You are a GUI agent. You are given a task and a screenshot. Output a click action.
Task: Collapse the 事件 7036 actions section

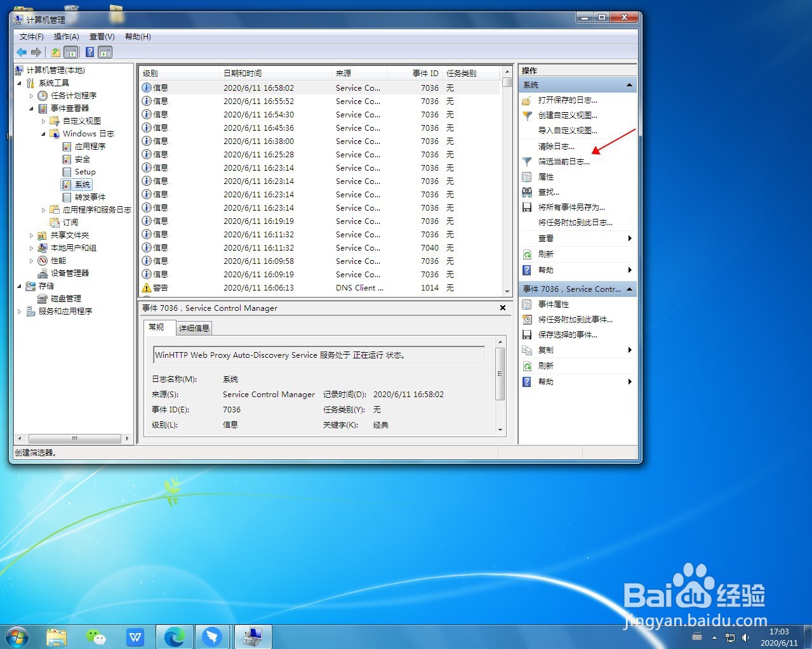click(x=629, y=289)
